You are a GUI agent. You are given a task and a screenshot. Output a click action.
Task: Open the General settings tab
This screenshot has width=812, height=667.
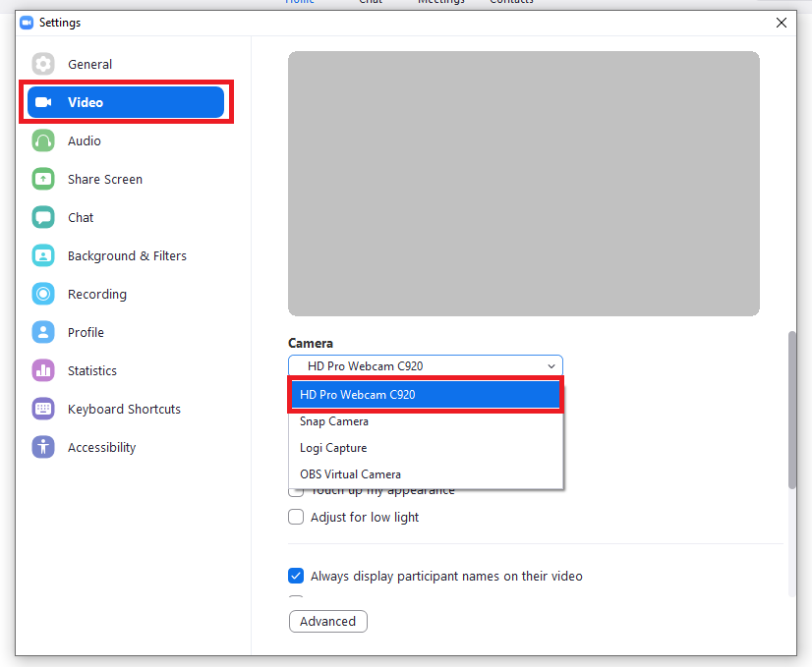pyautogui.click(x=126, y=64)
